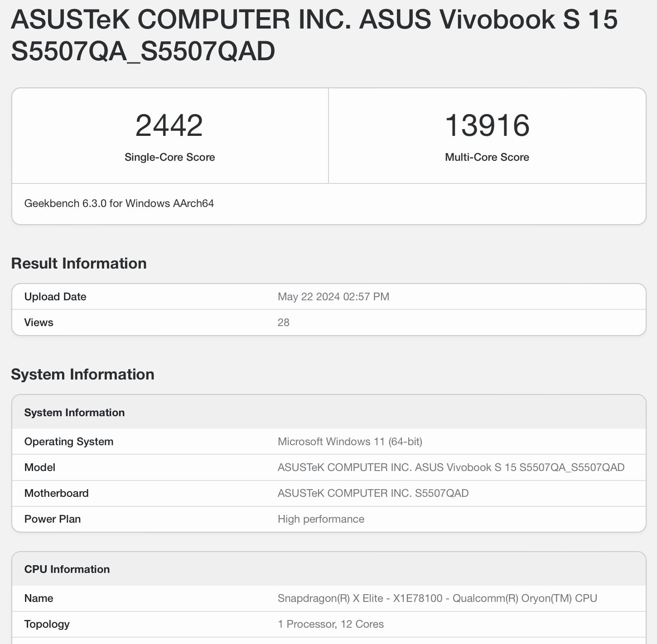657x644 pixels.
Task: Click the Result Information heading
Action: pyautogui.click(x=79, y=264)
